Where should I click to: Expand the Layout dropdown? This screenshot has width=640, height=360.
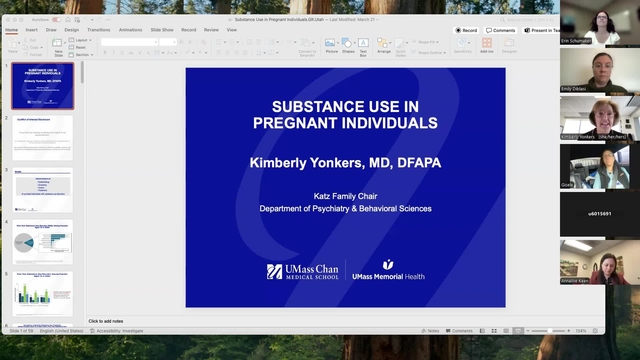point(80,40)
